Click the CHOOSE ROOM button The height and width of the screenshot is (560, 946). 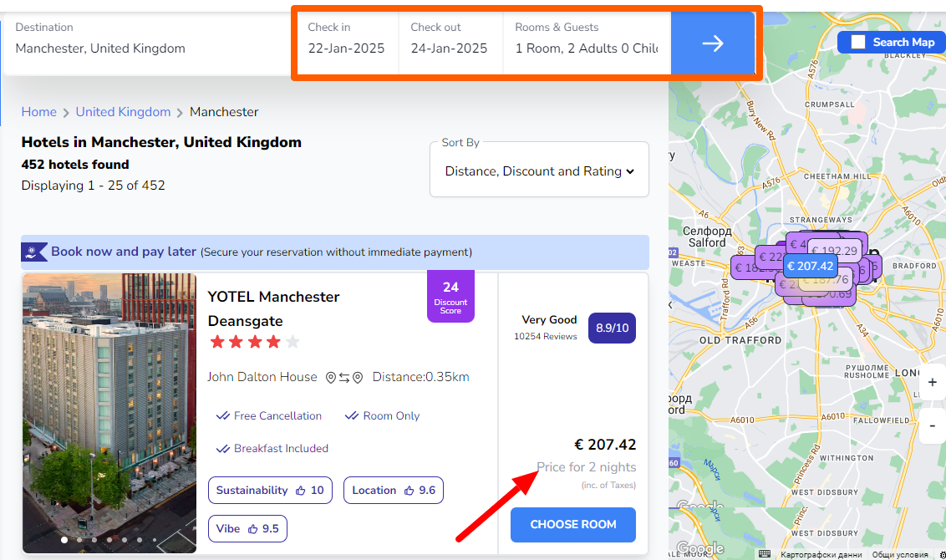click(x=572, y=525)
